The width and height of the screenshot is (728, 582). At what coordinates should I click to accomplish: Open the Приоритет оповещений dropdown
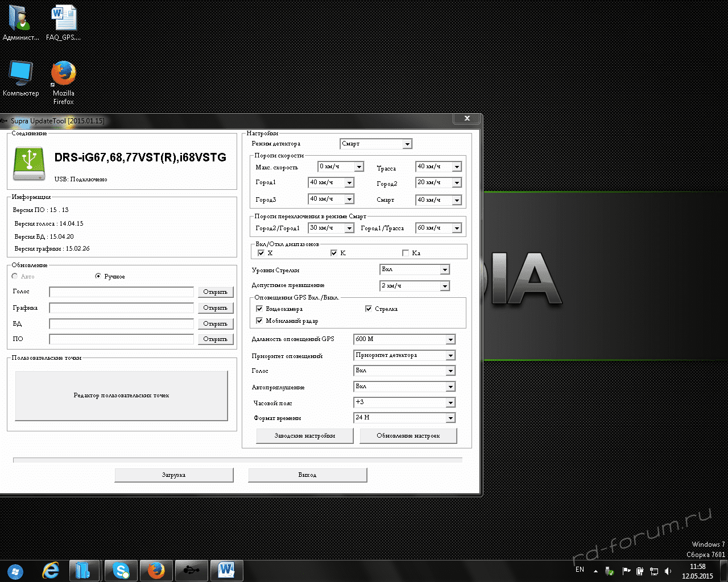404,355
